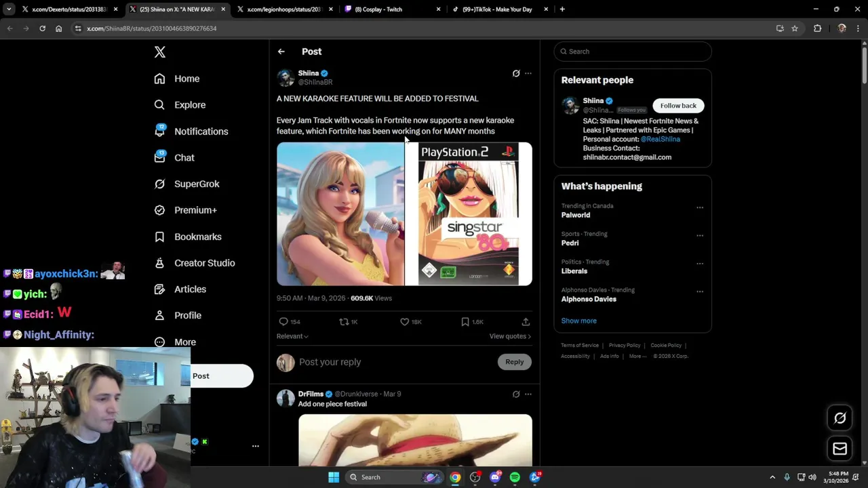The image size is (868, 488).
Task: Open Articles in the sidebar
Action: click(180, 289)
